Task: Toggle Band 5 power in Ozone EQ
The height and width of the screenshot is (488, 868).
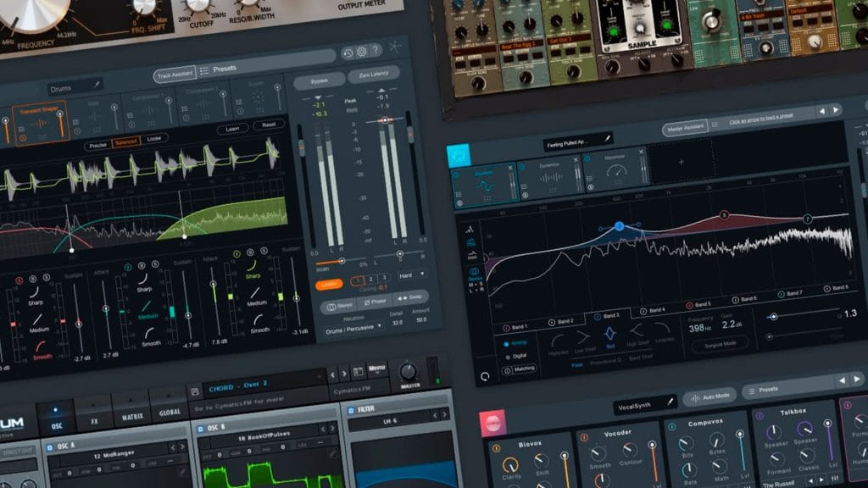Action: click(689, 305)
